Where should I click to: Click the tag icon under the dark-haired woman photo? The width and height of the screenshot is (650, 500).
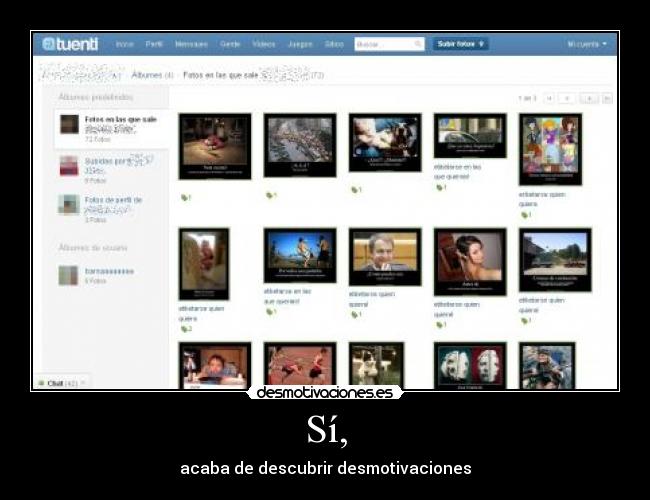click(x=439, y=325)
